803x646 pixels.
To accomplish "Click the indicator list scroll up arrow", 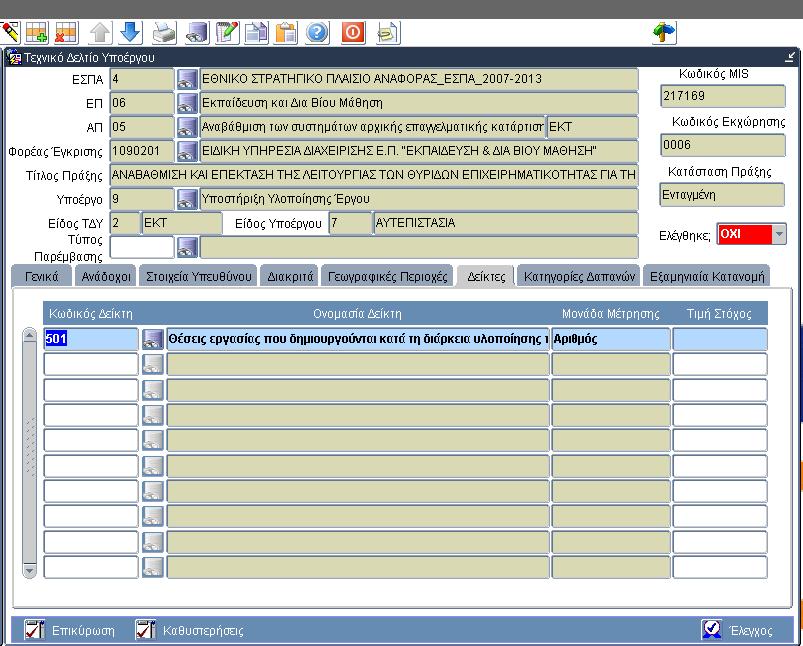I will pyautogui.click(x=30, y=336).
